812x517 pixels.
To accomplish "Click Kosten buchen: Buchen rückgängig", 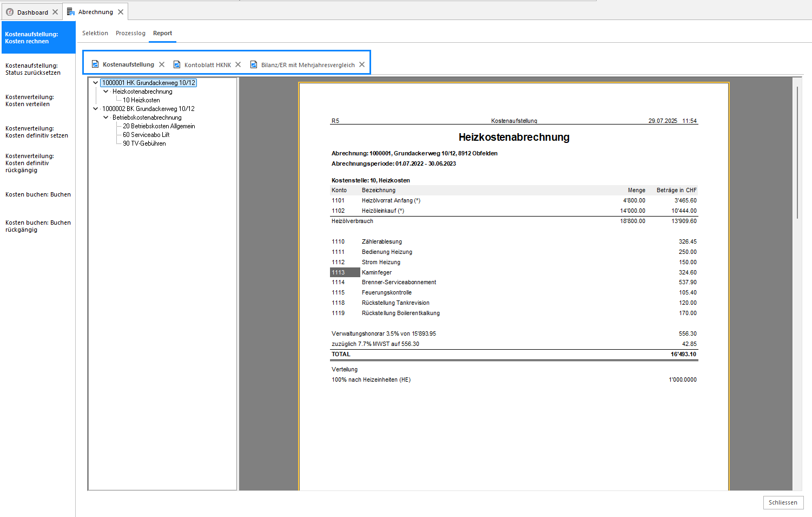I will [38, 226].
